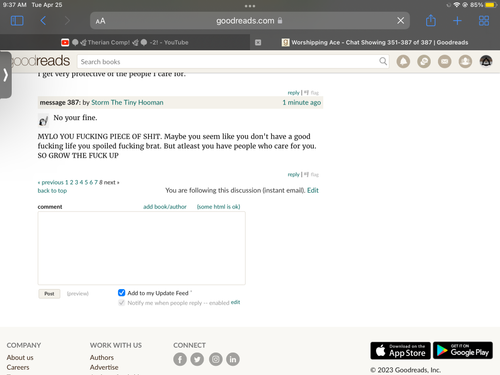Click back to top link
The width and height of the screenshot is (500, 375).
coord(52,191)
